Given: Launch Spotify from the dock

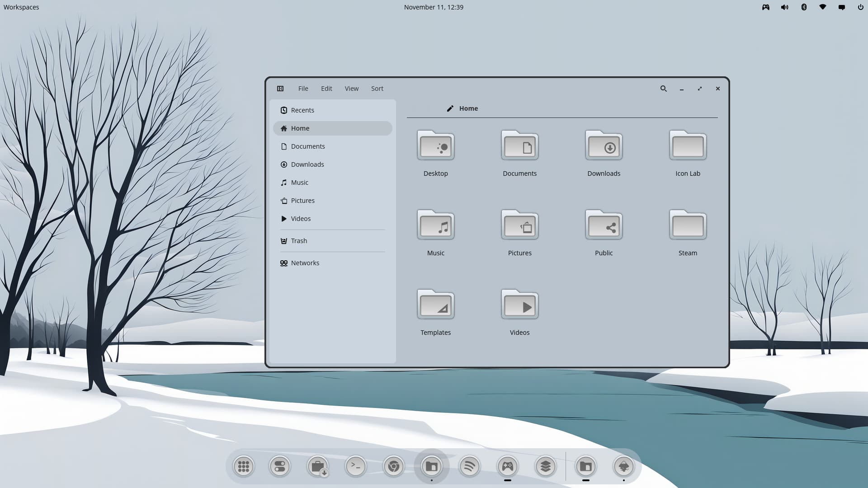Looking at the screenshot, I should 469,466.
